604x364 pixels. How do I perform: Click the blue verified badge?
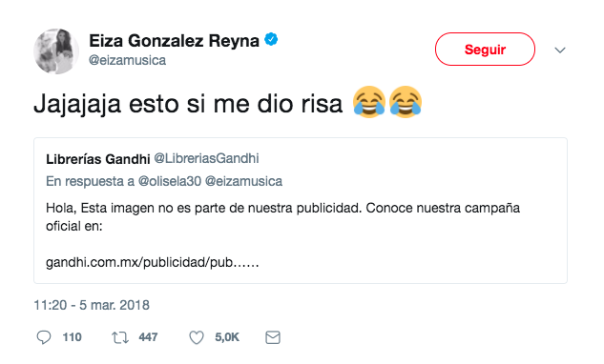pos(271,39)
